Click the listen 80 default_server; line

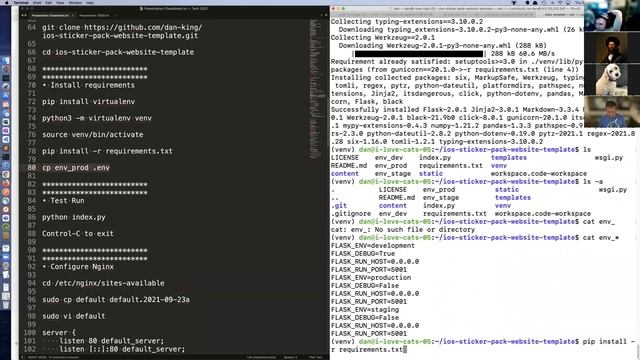pyautogui.click(x=111, y=341)
